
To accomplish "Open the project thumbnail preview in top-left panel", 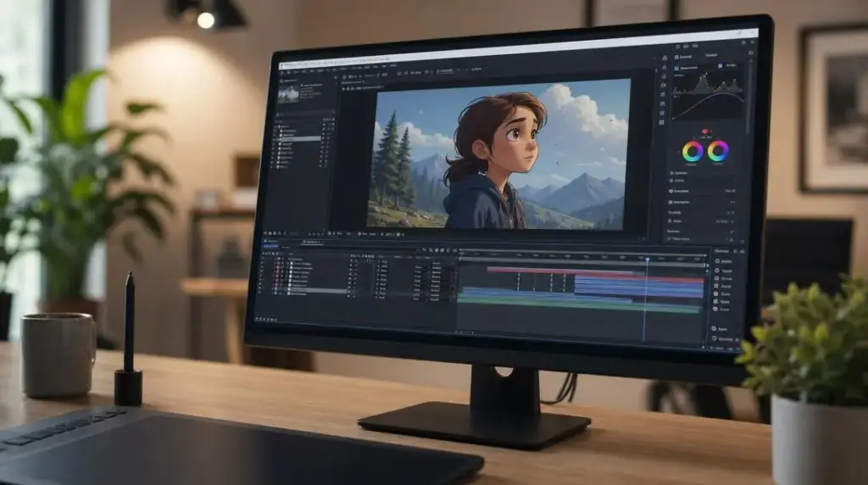I will (x=288, y=95).
